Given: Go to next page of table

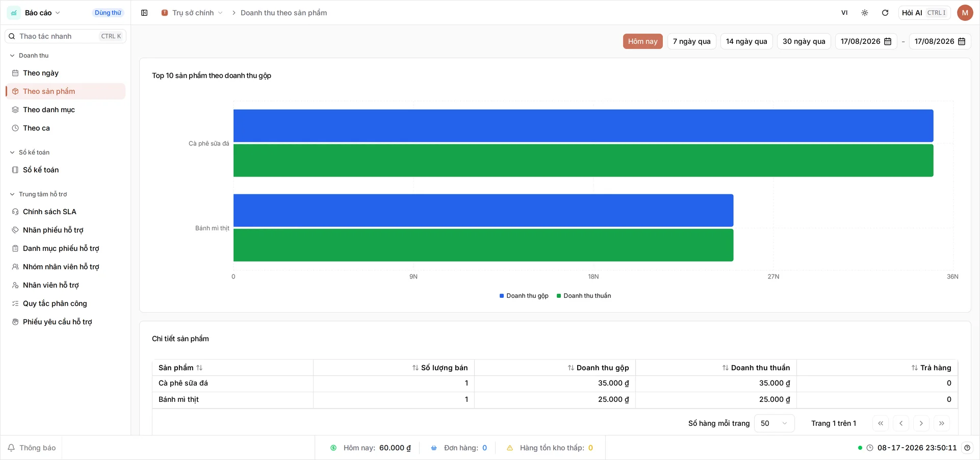Looking at the screenshot, I should [x=921, y=423].
